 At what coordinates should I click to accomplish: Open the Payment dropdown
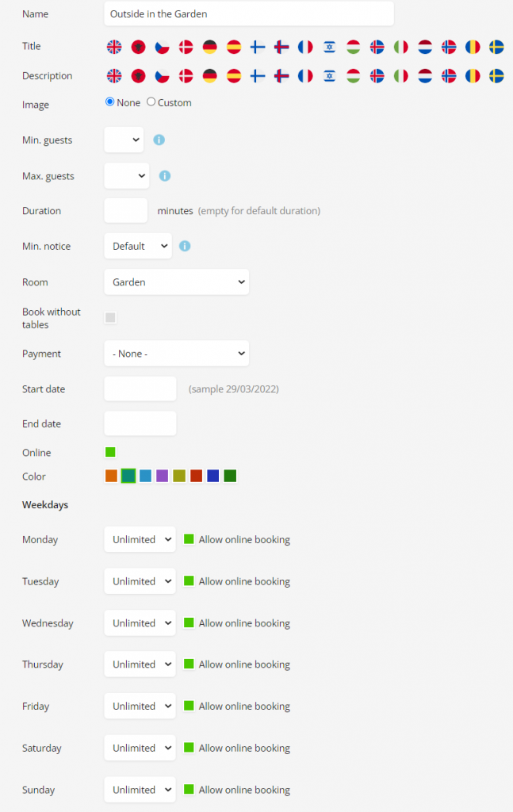(x=177, y=354)
